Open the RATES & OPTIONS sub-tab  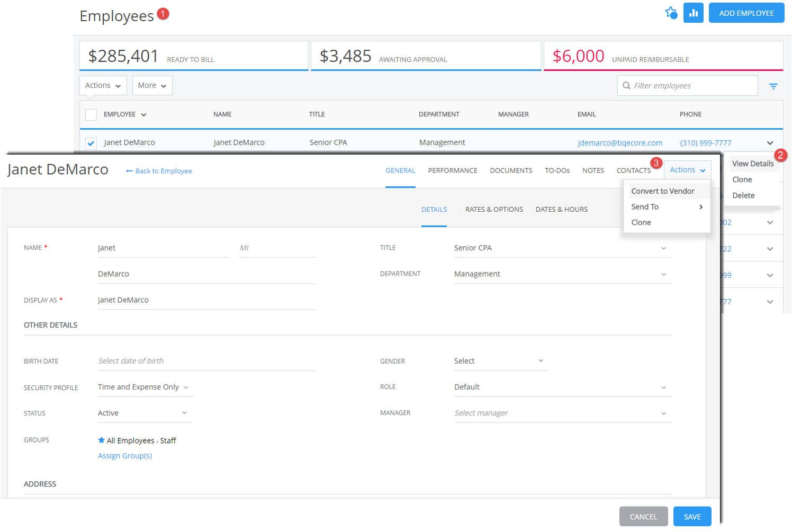click(x=494, y=210)
